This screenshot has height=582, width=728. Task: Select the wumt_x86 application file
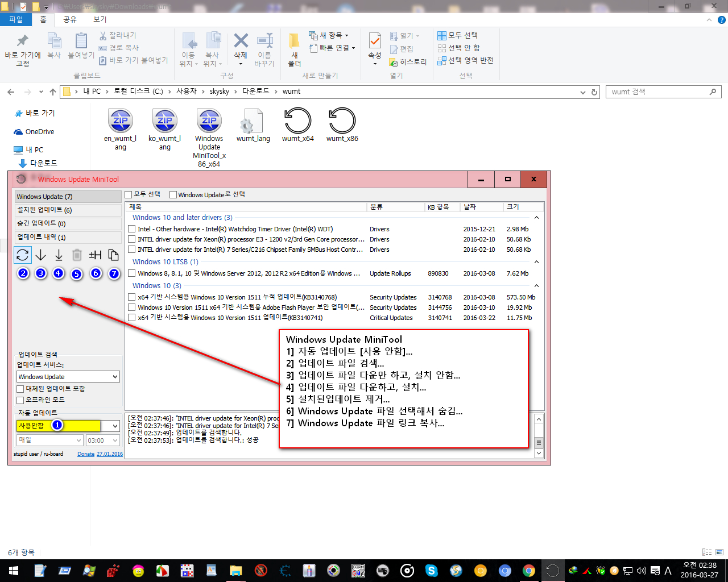point(342,126)
